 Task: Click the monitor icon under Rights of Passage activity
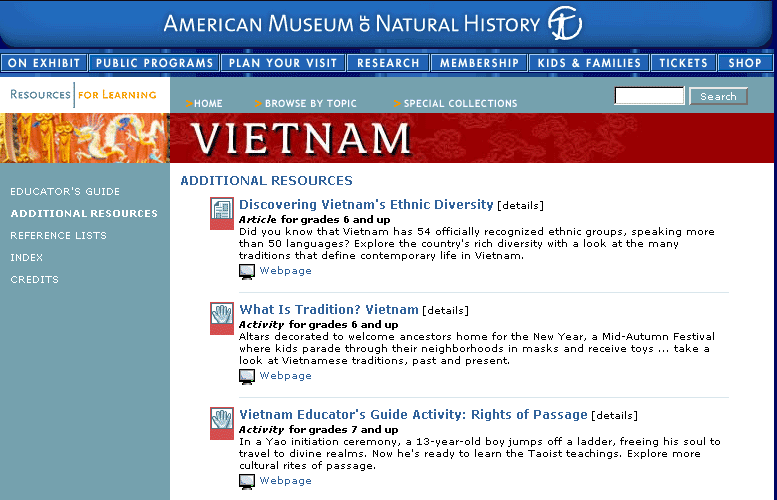[x=247, y=482]
